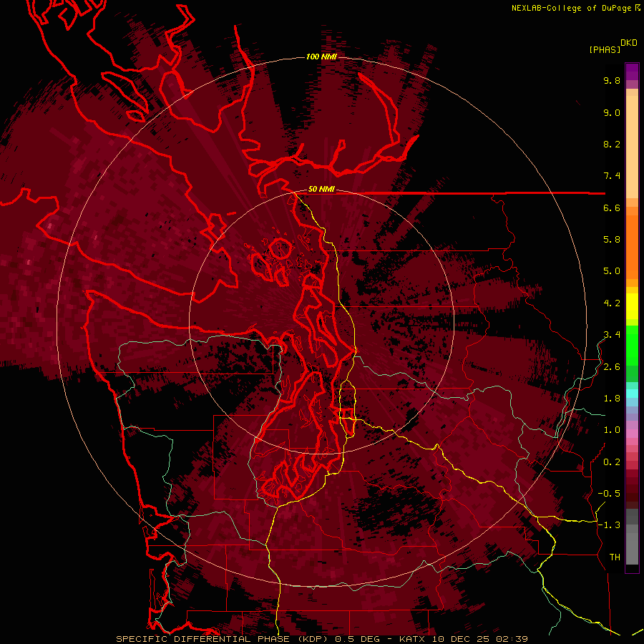Screen dimensions: 644x644
Task: Click the KATX station identifier
Action: 413,639
